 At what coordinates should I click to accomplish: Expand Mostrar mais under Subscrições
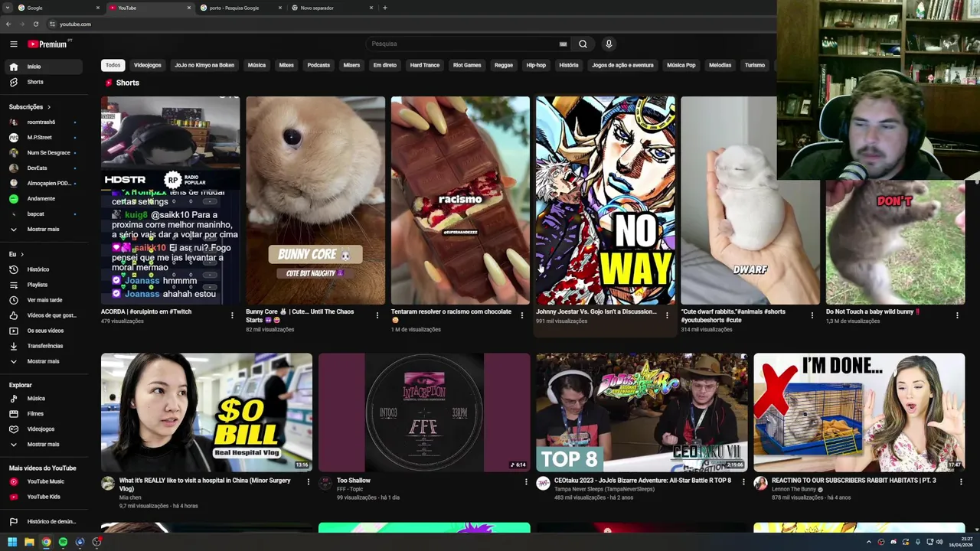[44, 230]
